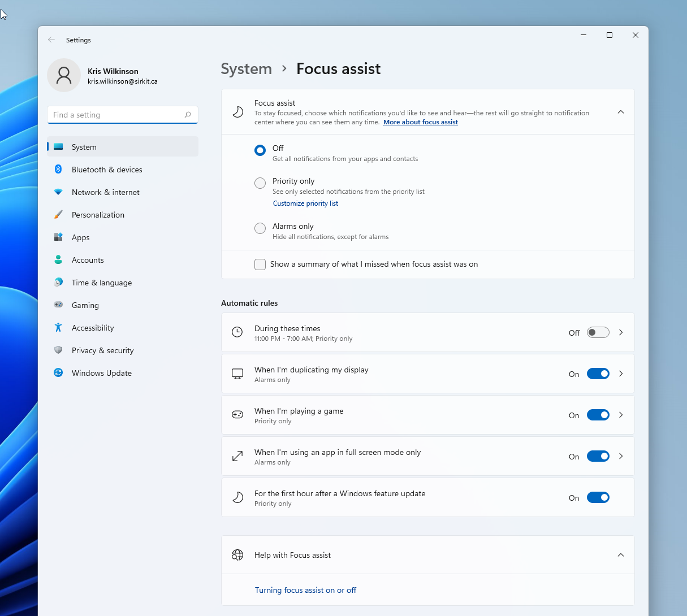Open During these times details chevron

pos(621,332)
